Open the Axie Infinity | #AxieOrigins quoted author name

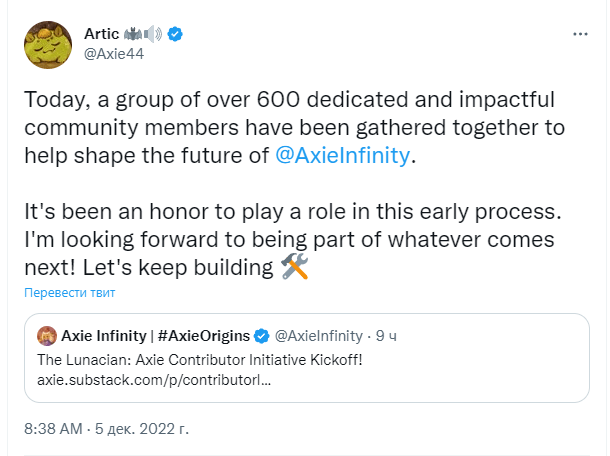(156, 336)
